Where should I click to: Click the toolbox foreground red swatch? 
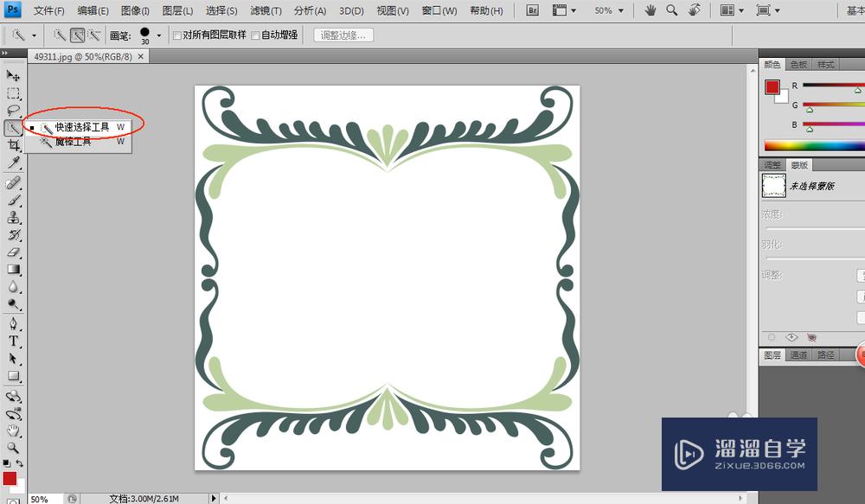tap(10, 479)
